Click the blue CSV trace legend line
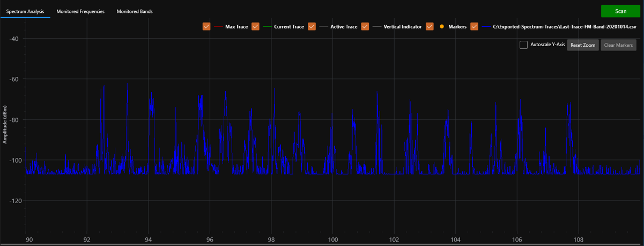This screenshot has height=246, width=644. [486, 26]
